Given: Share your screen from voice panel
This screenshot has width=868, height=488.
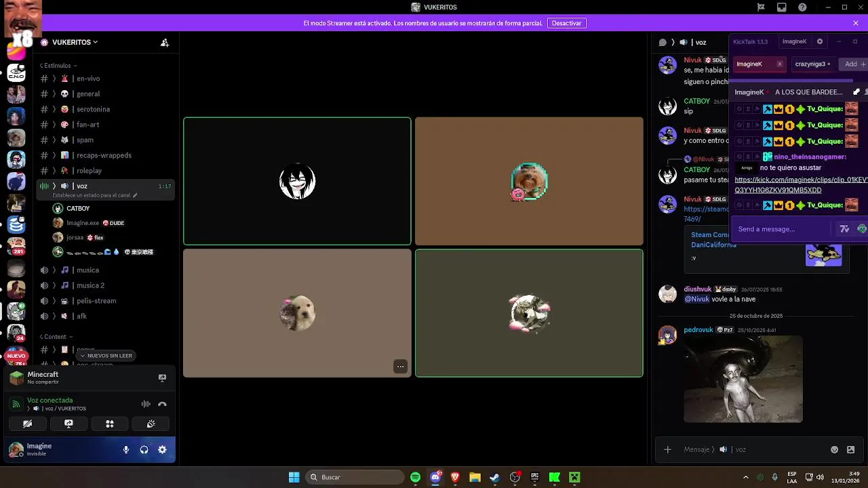Looking at the screenshot, I should [68, 424].
